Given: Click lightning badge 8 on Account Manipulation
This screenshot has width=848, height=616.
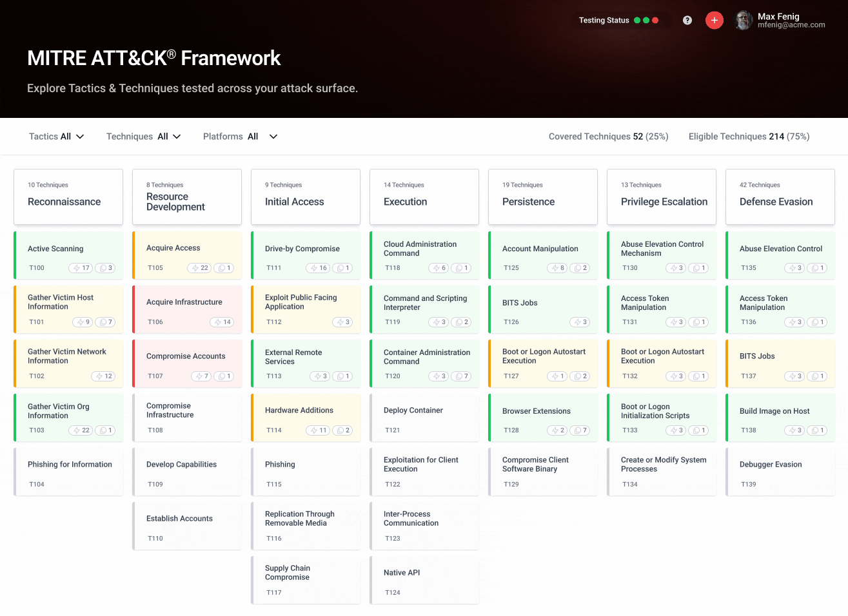Looking at the screenshot, I should [x=557, y=268].
